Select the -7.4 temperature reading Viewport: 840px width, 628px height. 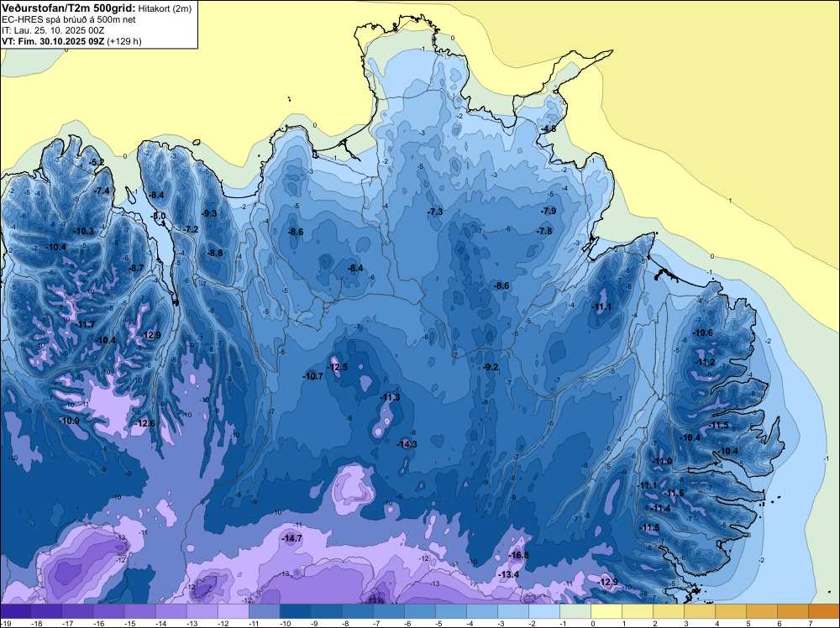(x=102, y=191)
